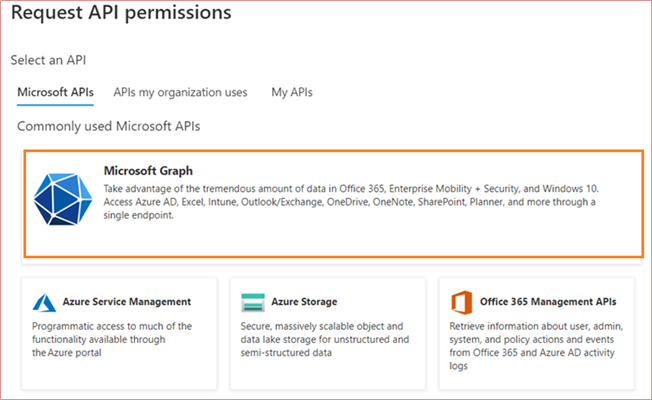652x400 pixels.
Task: Choose the Microsoft Graph title
Action: (148, 171)
